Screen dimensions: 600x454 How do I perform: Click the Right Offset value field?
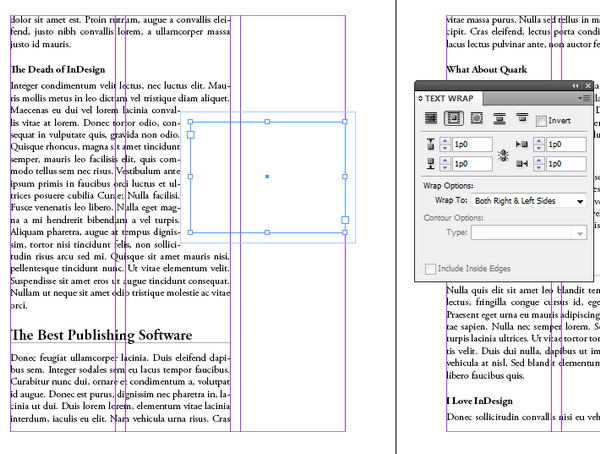tap(566, 164)
